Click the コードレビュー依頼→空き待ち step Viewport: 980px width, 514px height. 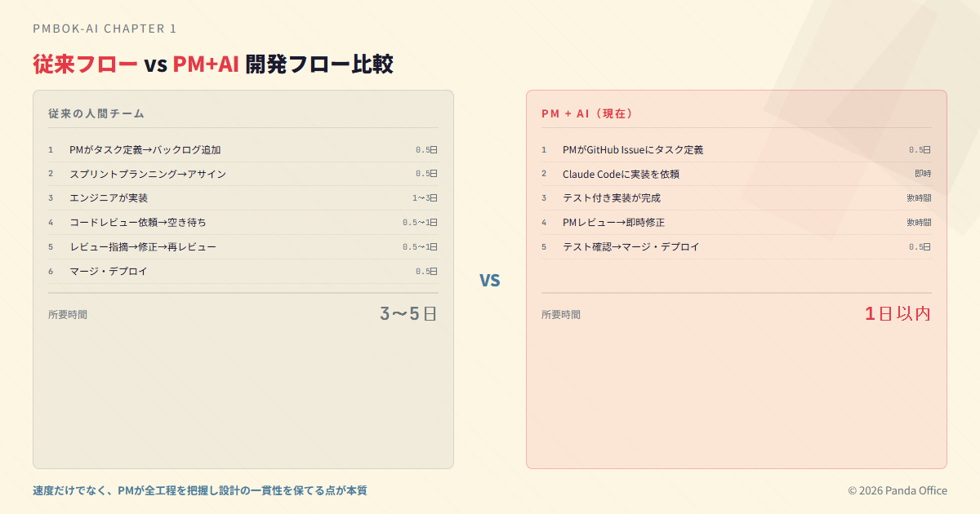(x=138, y=222)
